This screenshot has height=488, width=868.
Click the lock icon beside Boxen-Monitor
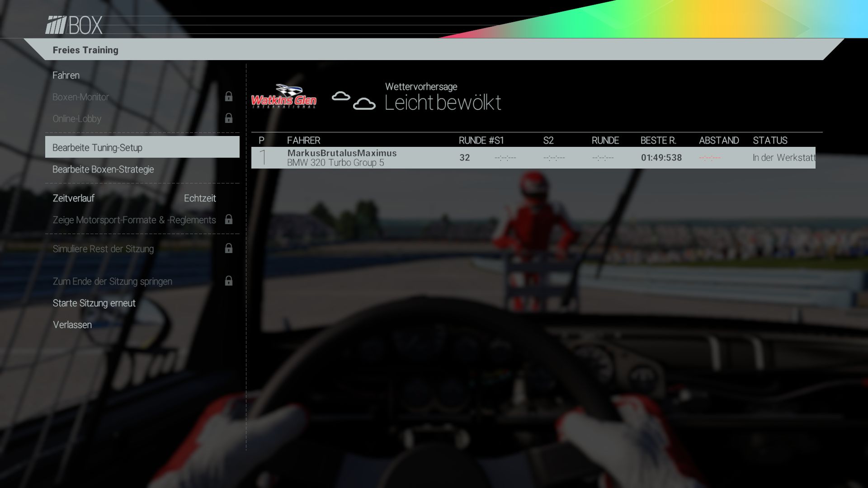(x=229, y=96)
